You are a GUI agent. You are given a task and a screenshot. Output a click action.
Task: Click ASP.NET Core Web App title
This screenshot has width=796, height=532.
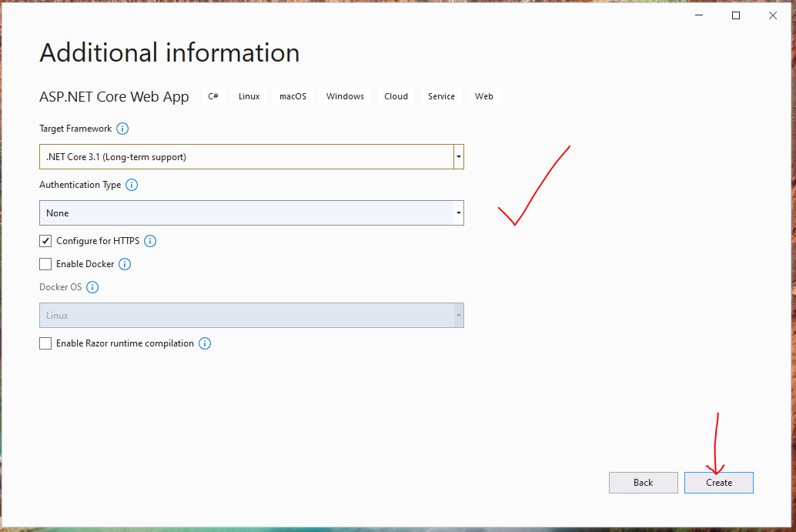point(114,97)
